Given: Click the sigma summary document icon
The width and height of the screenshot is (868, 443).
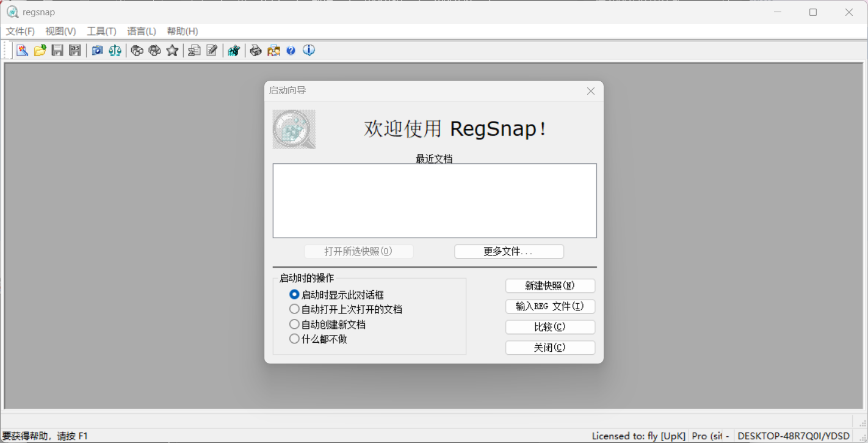Looking at the screenshot, I should click(194, 50).
